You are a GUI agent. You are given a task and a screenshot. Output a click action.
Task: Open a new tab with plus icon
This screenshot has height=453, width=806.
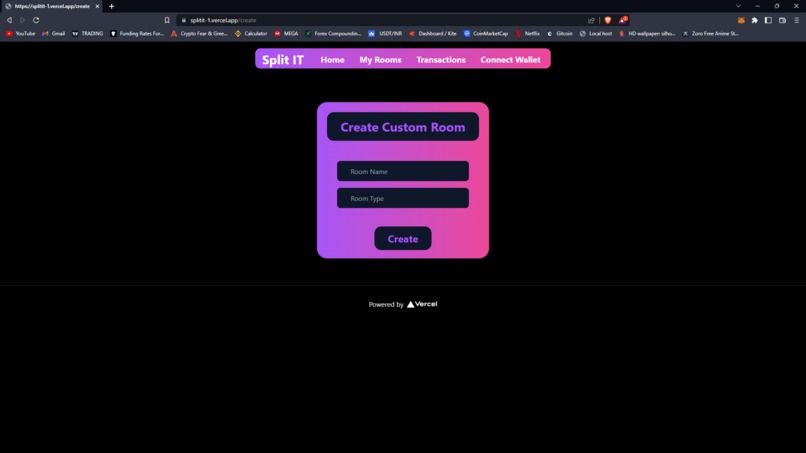coord(112,6)
